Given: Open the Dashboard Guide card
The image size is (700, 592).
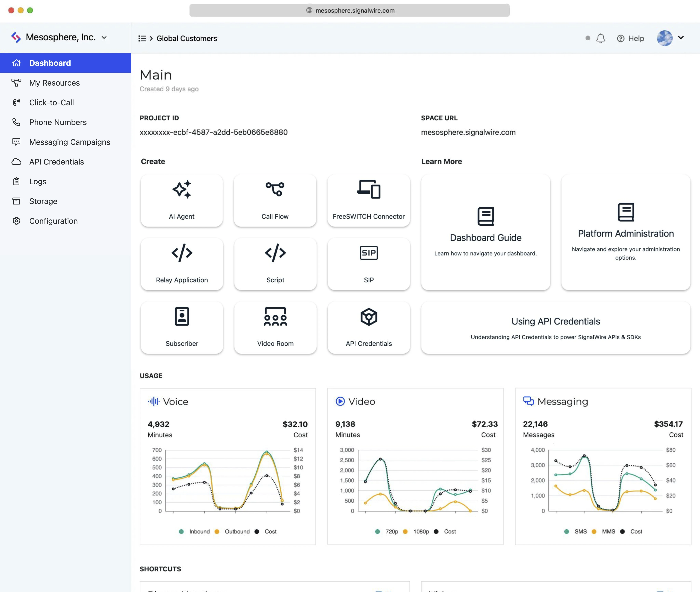Looking at the screenshot, I should click(x=485, y=232).
